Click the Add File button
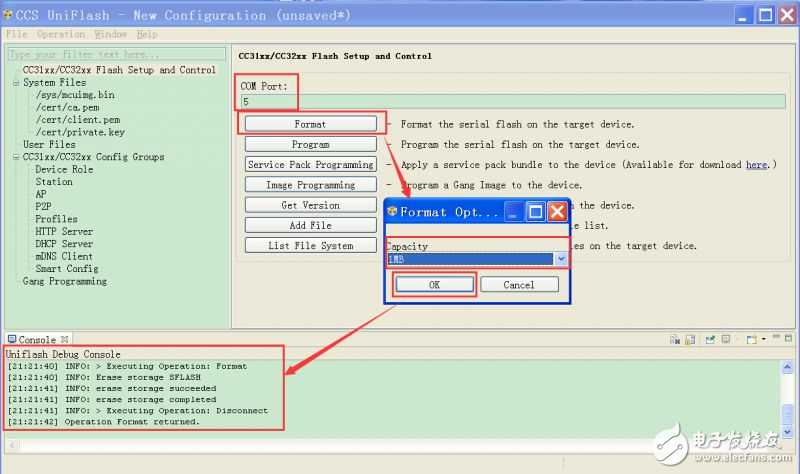 310,226
